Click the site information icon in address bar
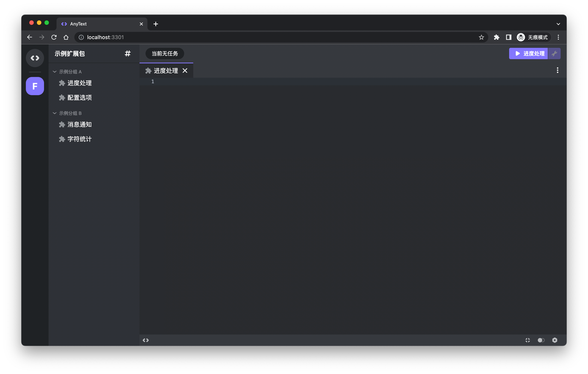Viewport: 588px width, 374px height. pos(81,37)
